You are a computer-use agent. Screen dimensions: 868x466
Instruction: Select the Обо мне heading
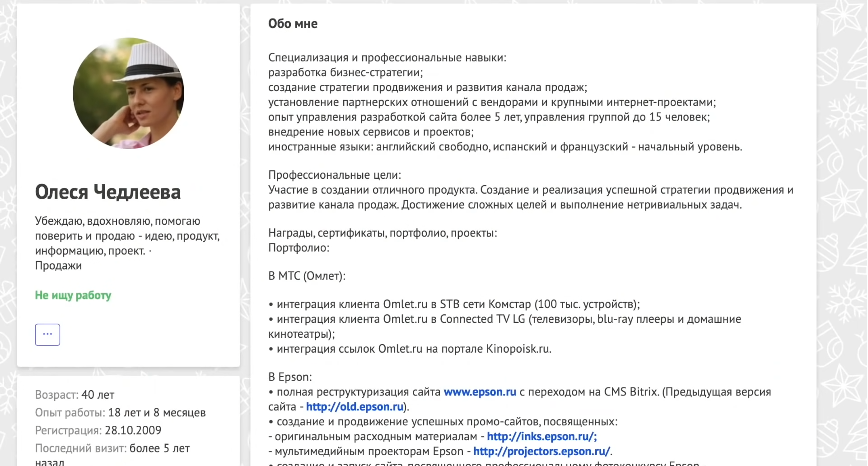tap(293, 23)
